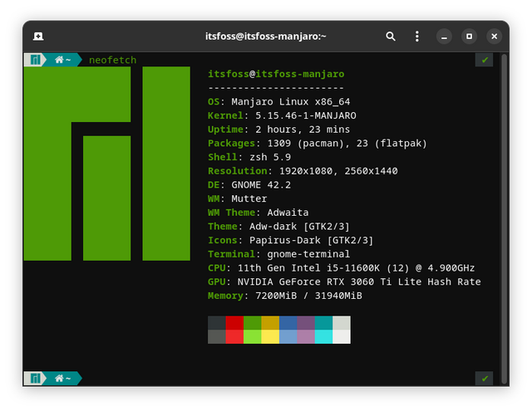The width and height of the screenshot is (532, 411).
Task: Maximize the terminal window
Action: tap(470, 37)
